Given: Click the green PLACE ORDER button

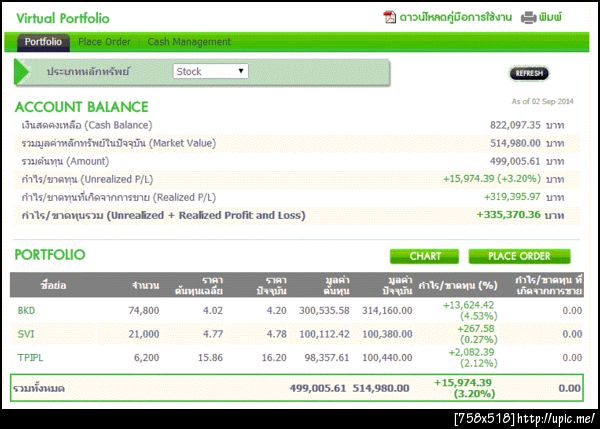Looking at the screenshot, I should click(519, 256).
